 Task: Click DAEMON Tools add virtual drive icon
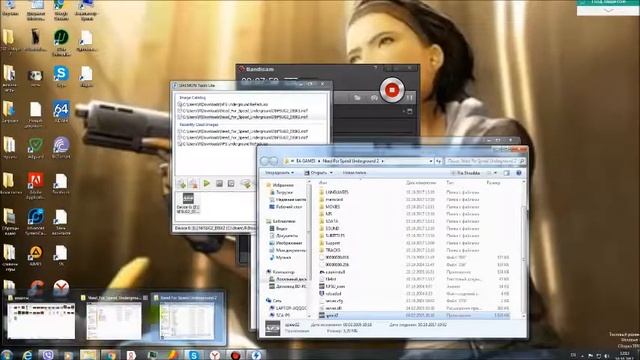point(245,184)
